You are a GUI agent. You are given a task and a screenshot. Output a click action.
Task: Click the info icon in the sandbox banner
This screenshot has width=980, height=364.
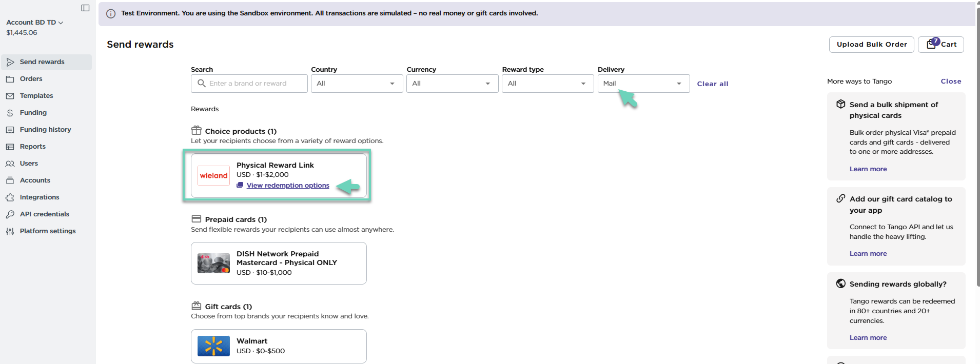point(111,14)
